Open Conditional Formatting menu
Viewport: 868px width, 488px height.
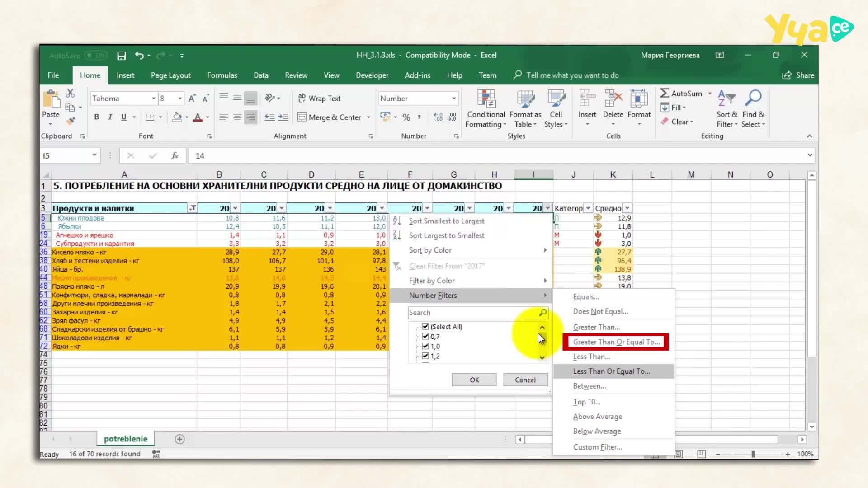pos(486,109)
